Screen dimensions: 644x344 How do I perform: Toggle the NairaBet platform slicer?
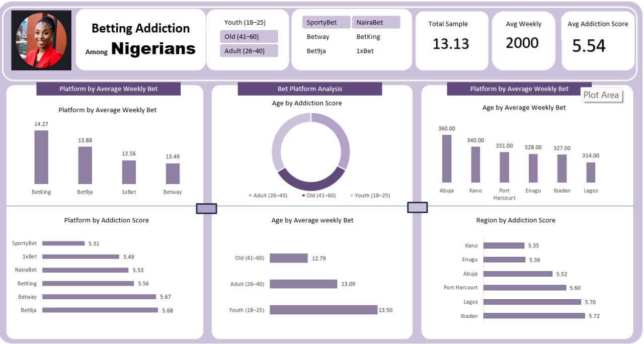[x=376, y=23]
